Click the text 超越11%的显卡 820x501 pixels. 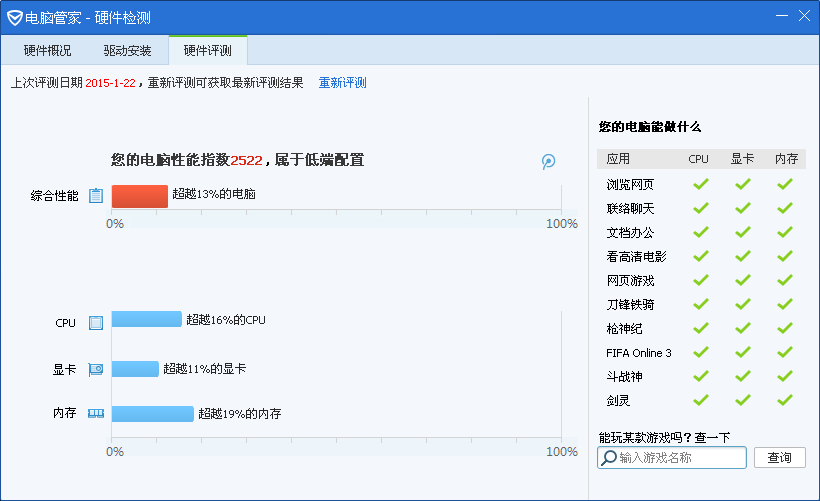coord(204,369)
